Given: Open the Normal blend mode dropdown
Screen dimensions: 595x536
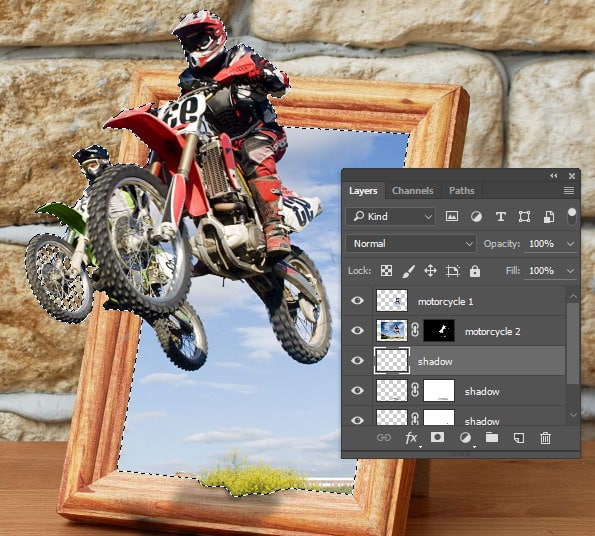Looking at the screenshot, I should [x=411, y=244].
